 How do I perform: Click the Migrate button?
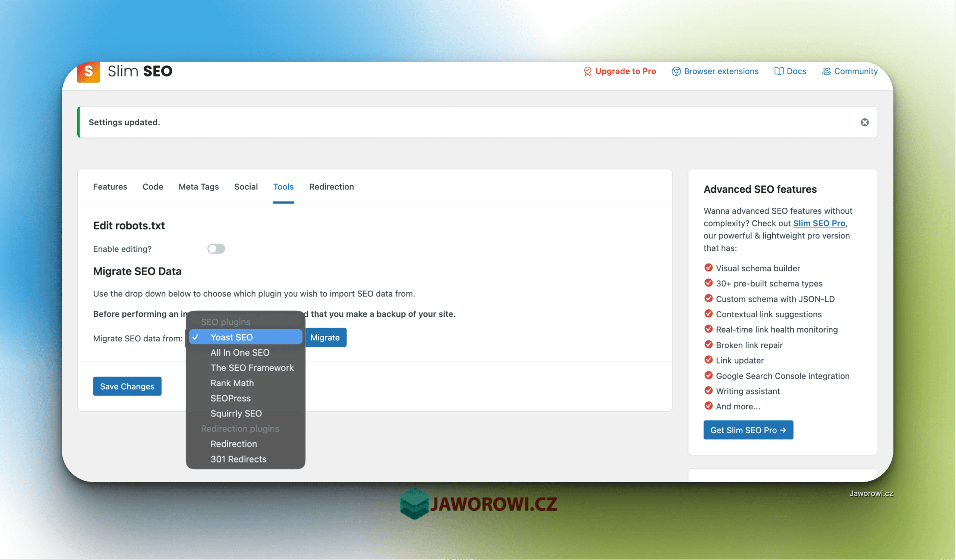tap(325, 337)
